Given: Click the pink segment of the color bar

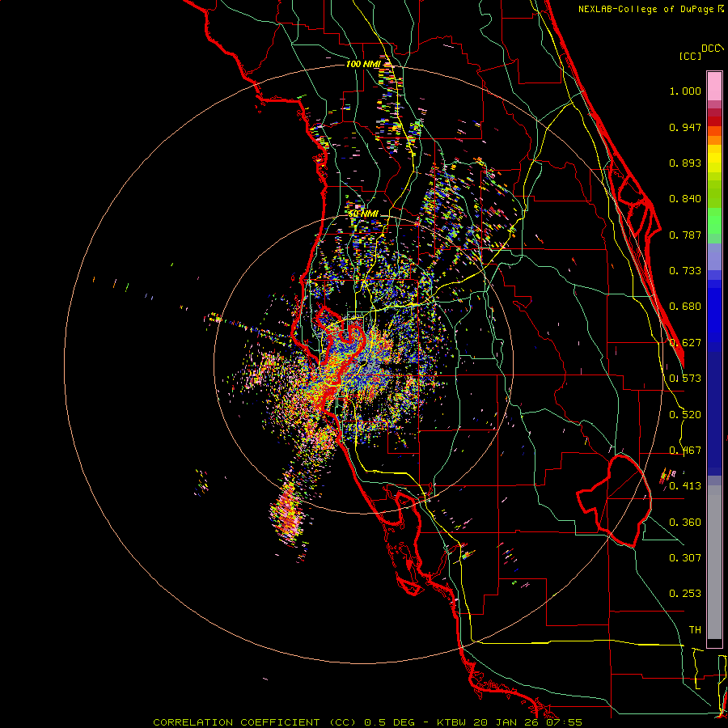Looking at the screenshot, I should [x=714, y=86].
